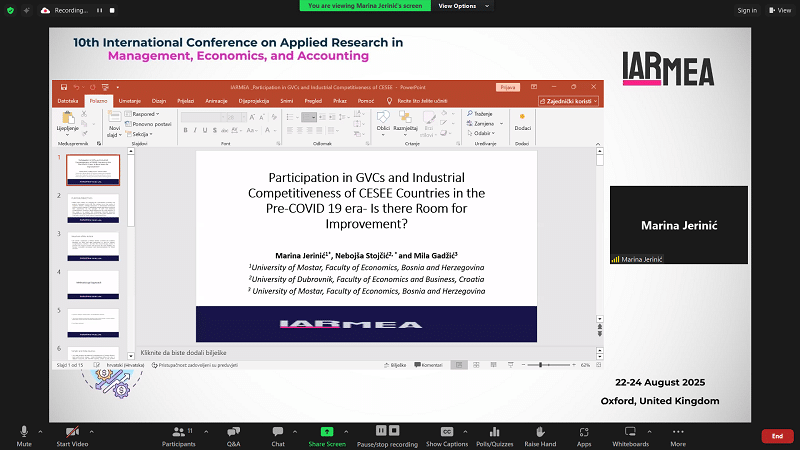800x450 pixels.
Task: Start Video from the meeting toolbar
Action: click(x=72, y=432)
